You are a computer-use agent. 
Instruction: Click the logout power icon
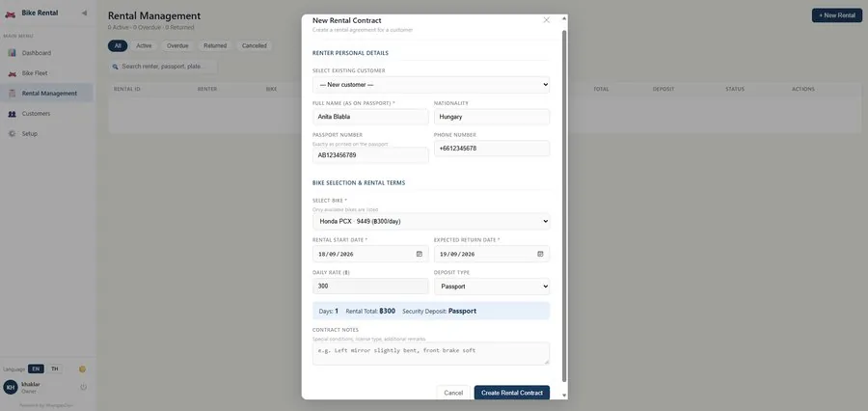click(x=84, y=387)
